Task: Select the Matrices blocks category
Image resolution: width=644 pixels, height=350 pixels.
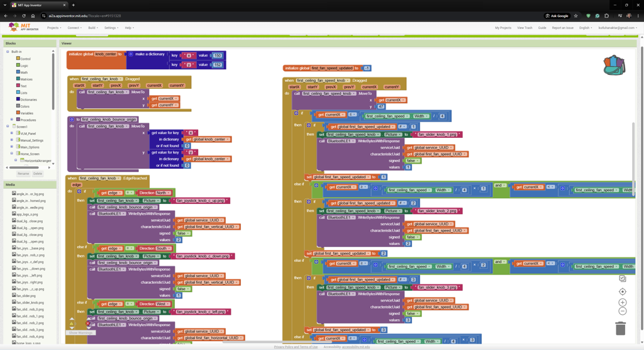Action: 26,79
